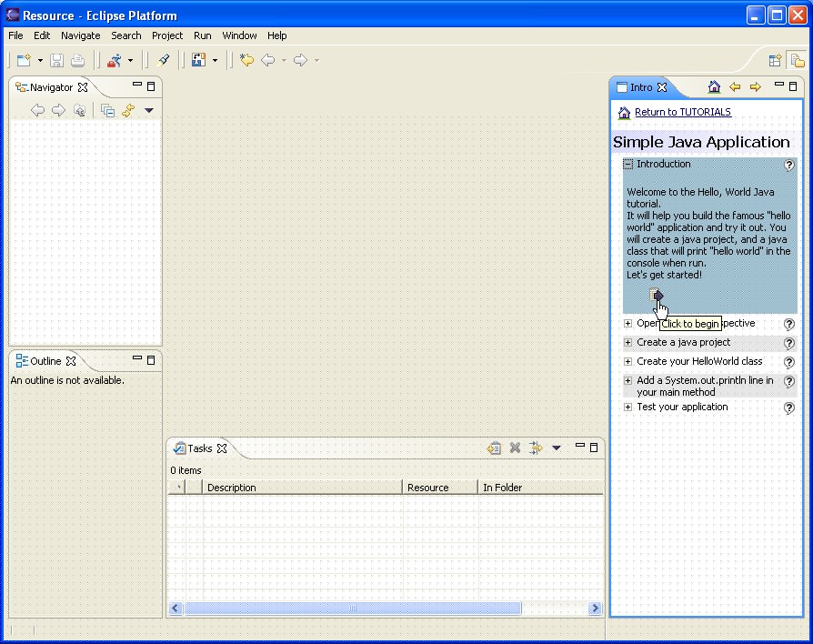Click the Filters icon in Tasks view
The height and width of the screenshot is (644, 813).
(535, 448)
